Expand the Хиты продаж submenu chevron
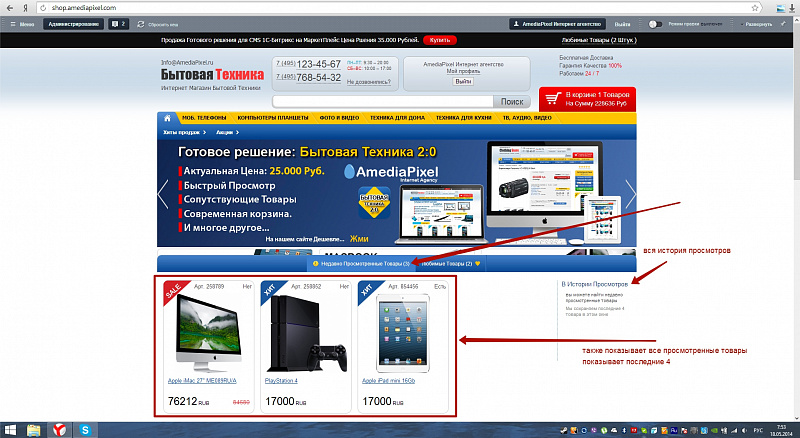The image size is (800, 438). pos(205,132)
